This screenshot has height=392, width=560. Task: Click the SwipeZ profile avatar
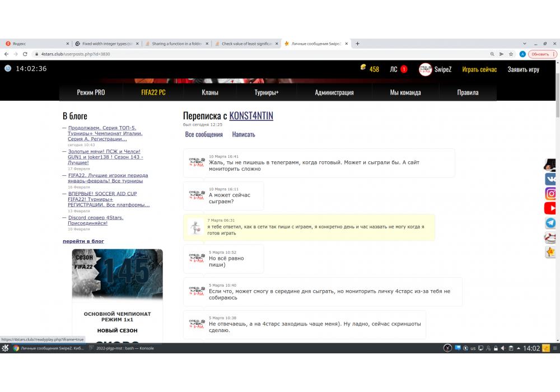pyautogui.click(x=425, y=69)
